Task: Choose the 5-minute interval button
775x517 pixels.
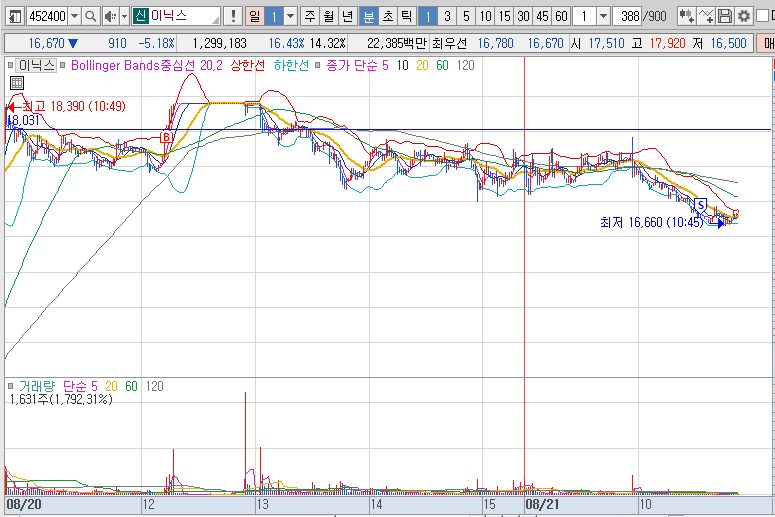Action: (x=466, y=16)
